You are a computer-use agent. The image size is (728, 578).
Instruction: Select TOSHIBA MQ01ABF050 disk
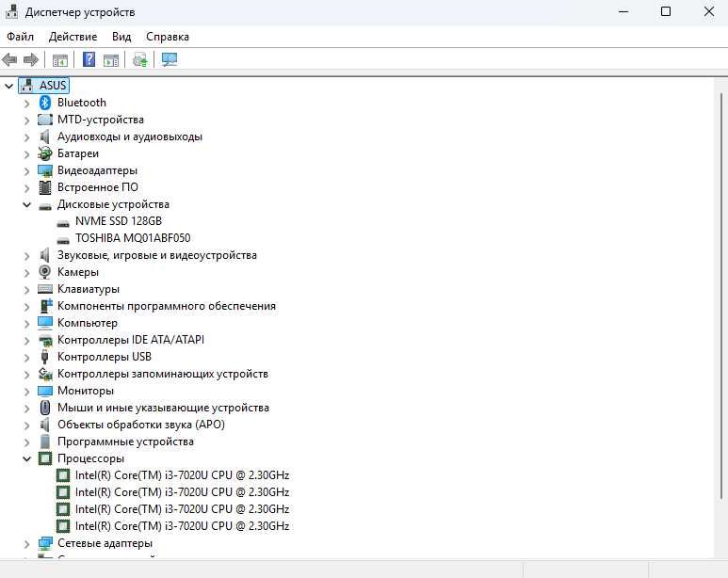(133, 238)
